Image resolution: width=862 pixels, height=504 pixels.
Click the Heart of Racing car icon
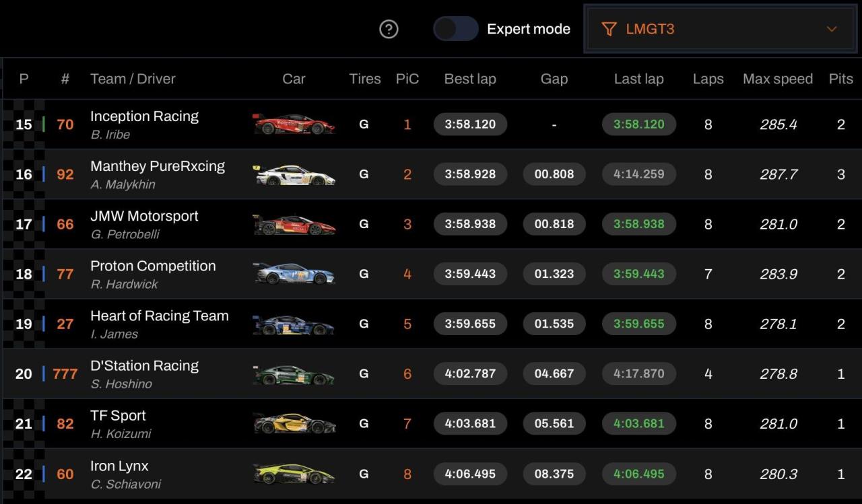point(294,324)
